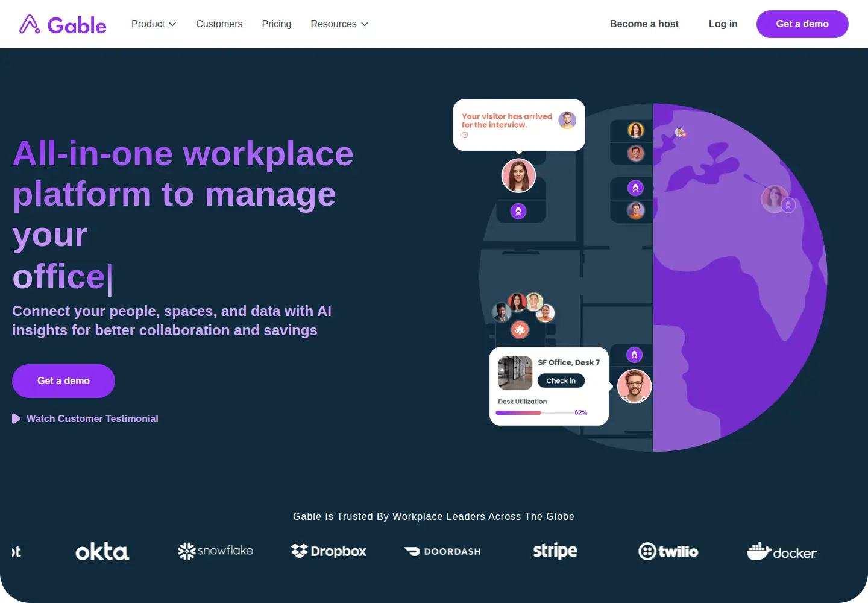
Task: Click the Dropbox logo
Action: pos(329,551)
